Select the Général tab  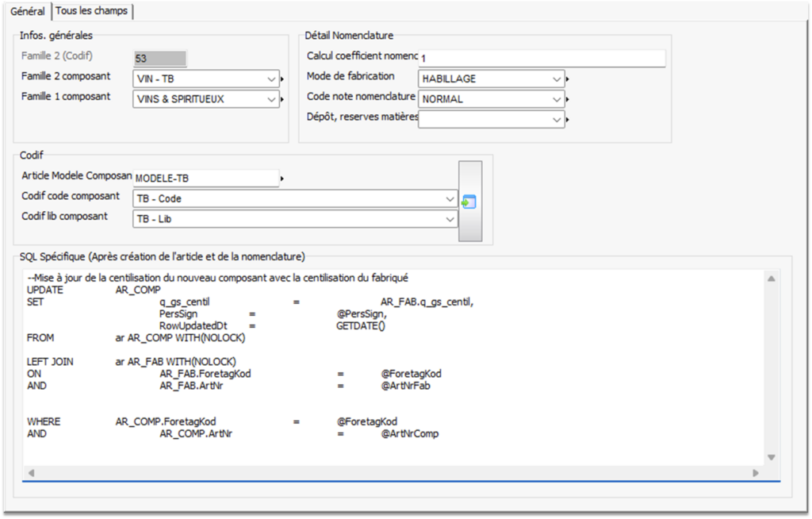click(28, 11)
